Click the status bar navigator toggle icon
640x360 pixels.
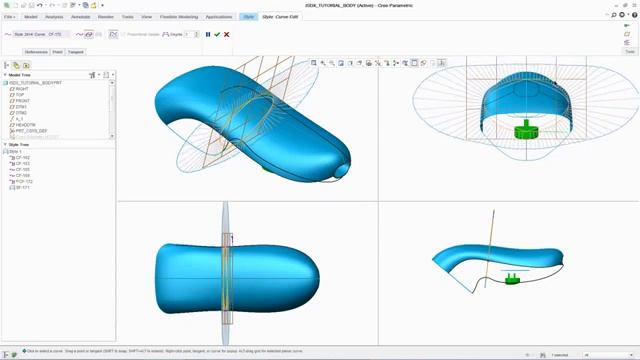pos(6,355)
